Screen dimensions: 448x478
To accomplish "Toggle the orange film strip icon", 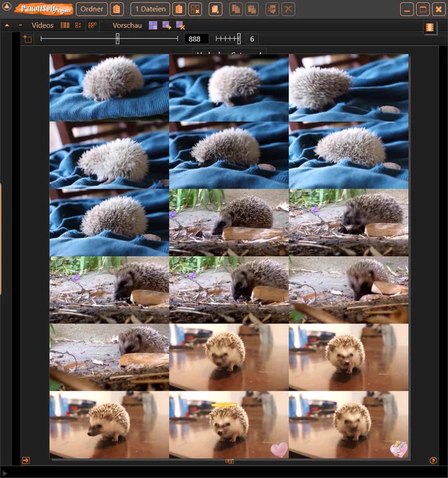I will (430, 27).
